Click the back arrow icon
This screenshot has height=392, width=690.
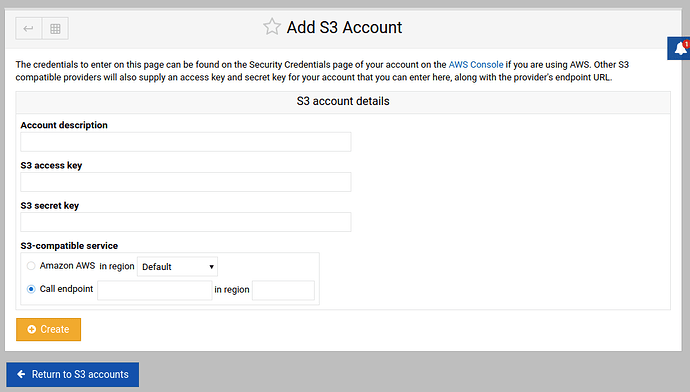(29, 29)
